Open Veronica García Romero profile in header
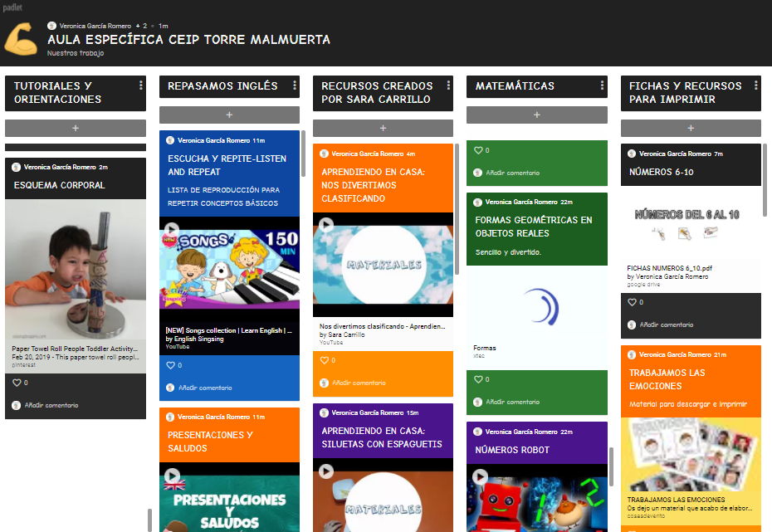The image size is (772, 532). 95,26
